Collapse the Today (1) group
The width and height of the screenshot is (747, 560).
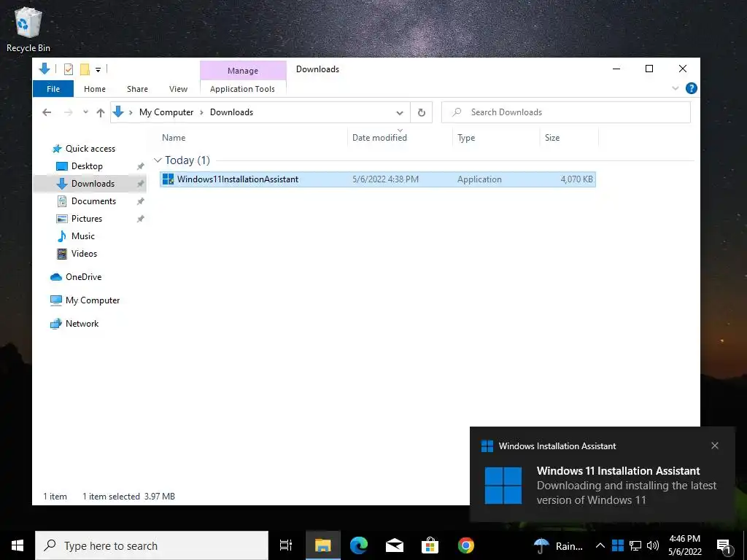point(158,160)
